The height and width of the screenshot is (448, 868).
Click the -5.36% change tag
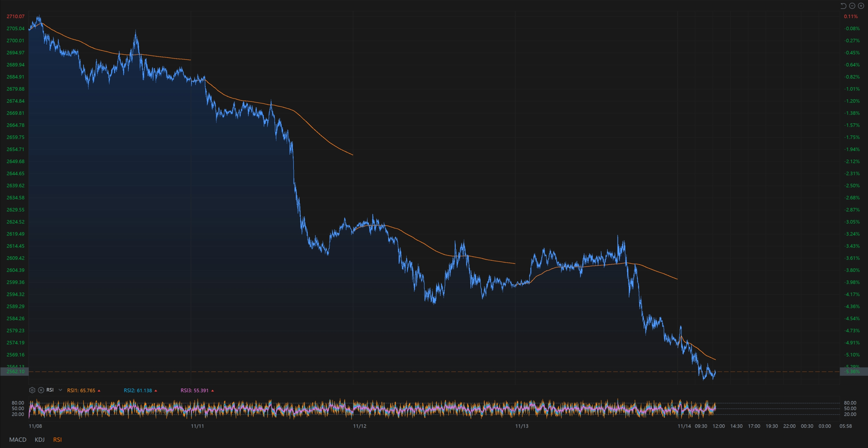[x=853, y=372]
